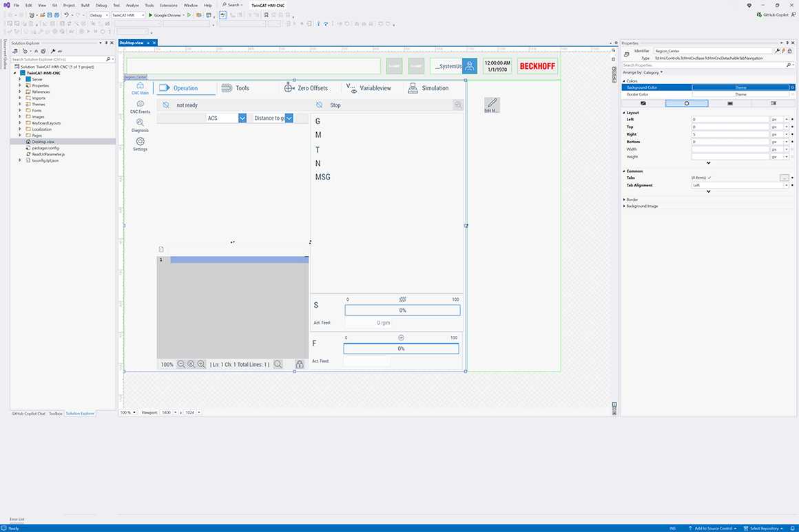This screenshot has height=532, width=799.
Task: Open the Toolbox panel tab
Action: pos(56,414)
